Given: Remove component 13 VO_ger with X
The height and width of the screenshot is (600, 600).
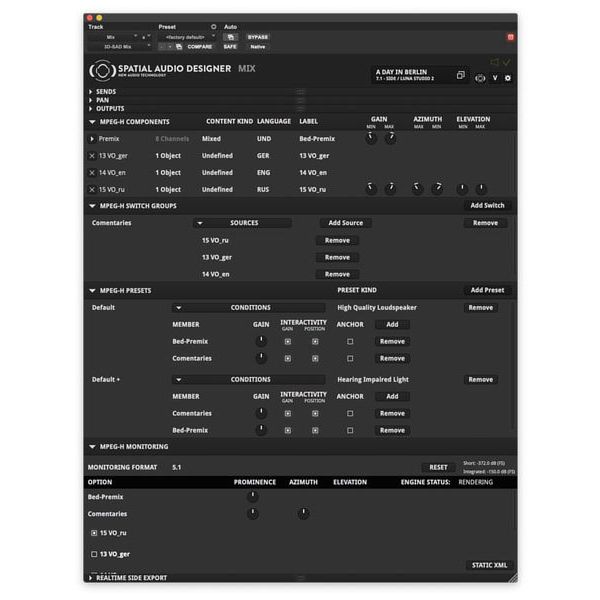Looking at the screenshot, I should click(x=92, y=156).
